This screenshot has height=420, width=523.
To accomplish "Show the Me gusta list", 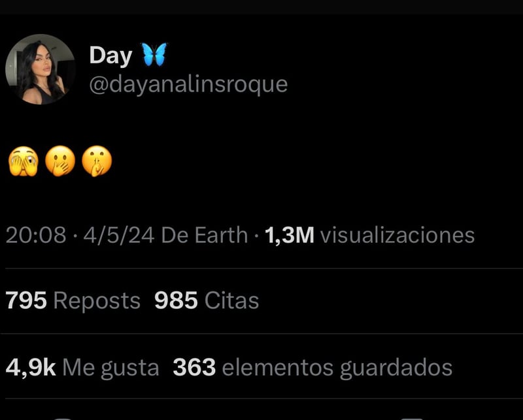I will tap(110, 368).
